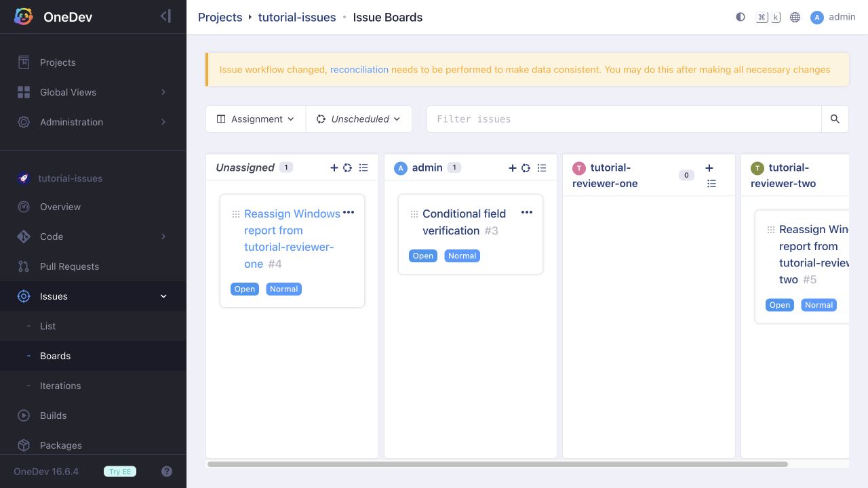Show Unassigned column issue list icon
The width and height of the screenshot is (868, 488).
coord(363,167)
